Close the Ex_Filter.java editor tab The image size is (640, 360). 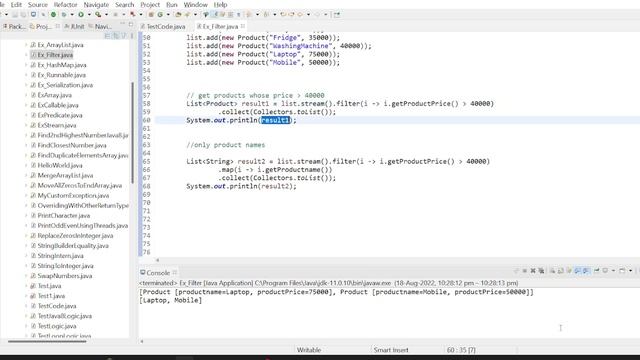click(x=243, y=26)
